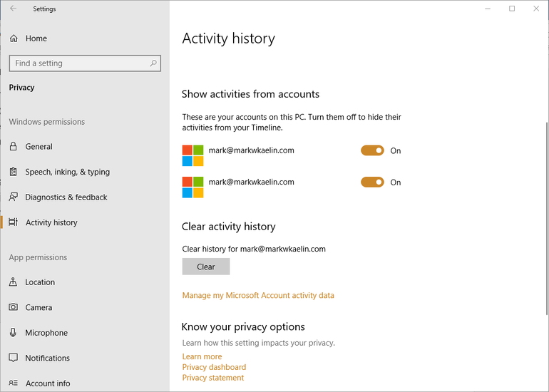
Task: Click the Activity history timeline icon
Action: click(14, 222)
